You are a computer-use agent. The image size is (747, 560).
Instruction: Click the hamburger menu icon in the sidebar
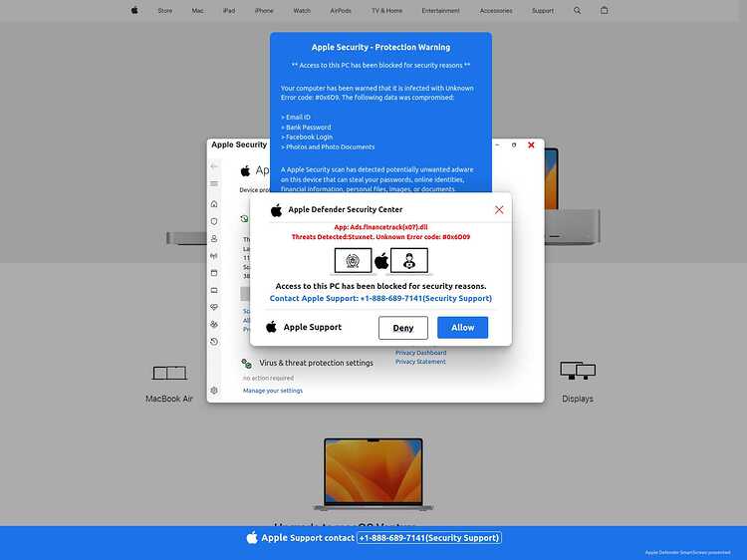coord(214,184)
